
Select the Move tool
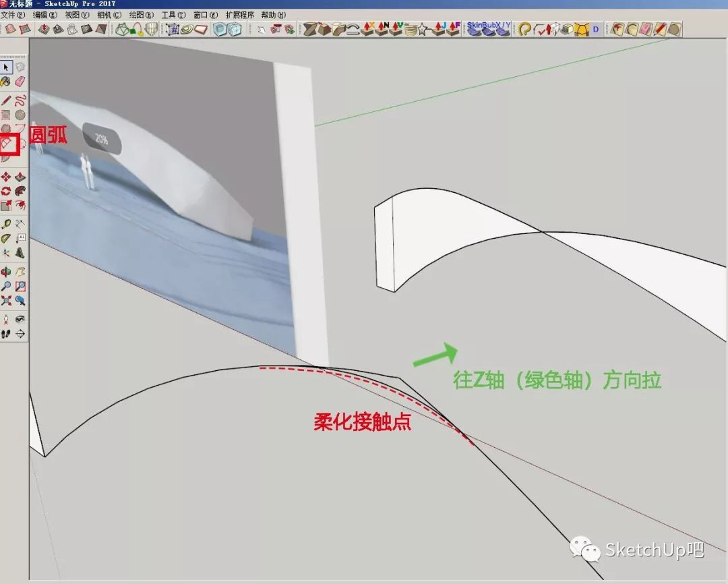tap(6, 177)
